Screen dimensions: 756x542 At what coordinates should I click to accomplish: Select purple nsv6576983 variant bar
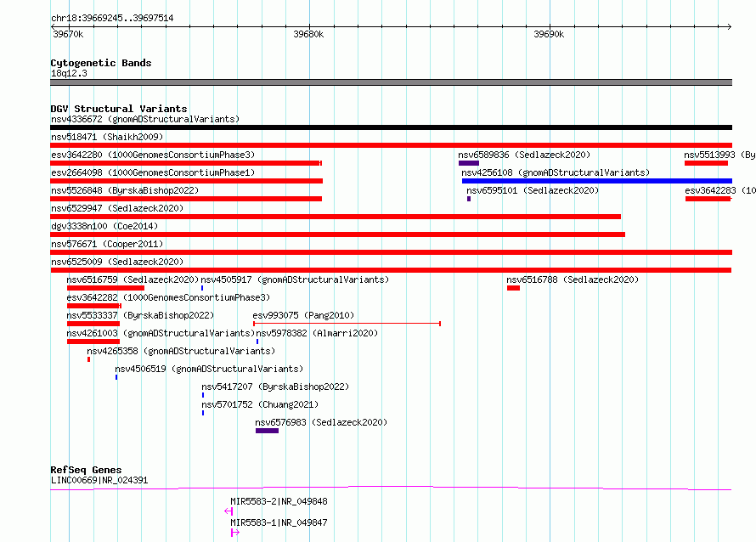tap(267, 431)
